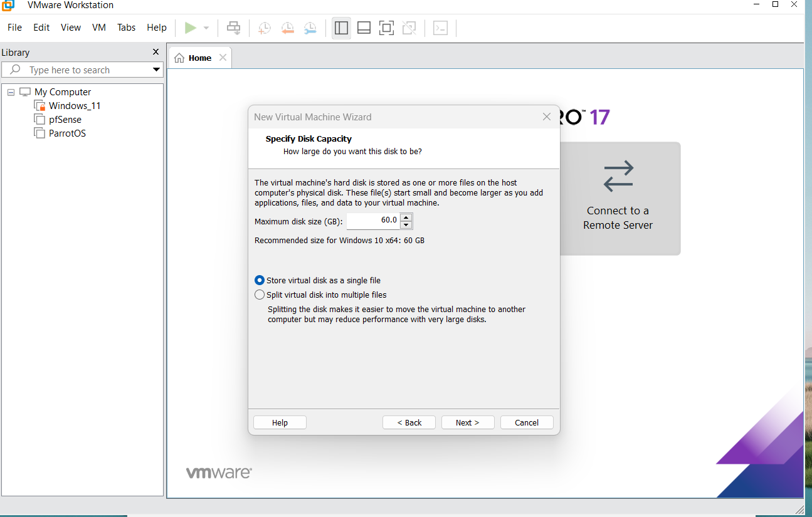The width and height of the screenshot is (812, 517).
Task: Toggle the Library sidebar view icon
Action: pos(341,28)
